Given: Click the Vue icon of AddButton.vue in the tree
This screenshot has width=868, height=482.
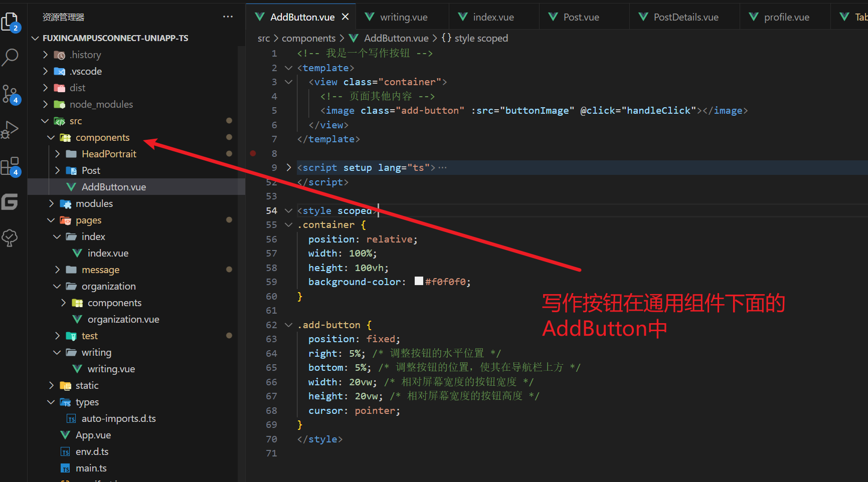Looking at the screenshot, I should (71, 187).
